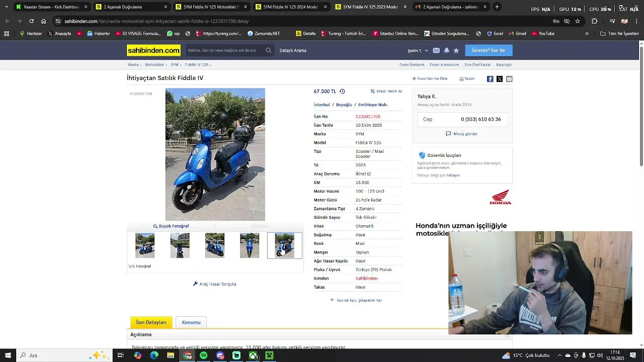Select third scooter photo thumbnail
The image size is (644, 362).
coord(215,245)
